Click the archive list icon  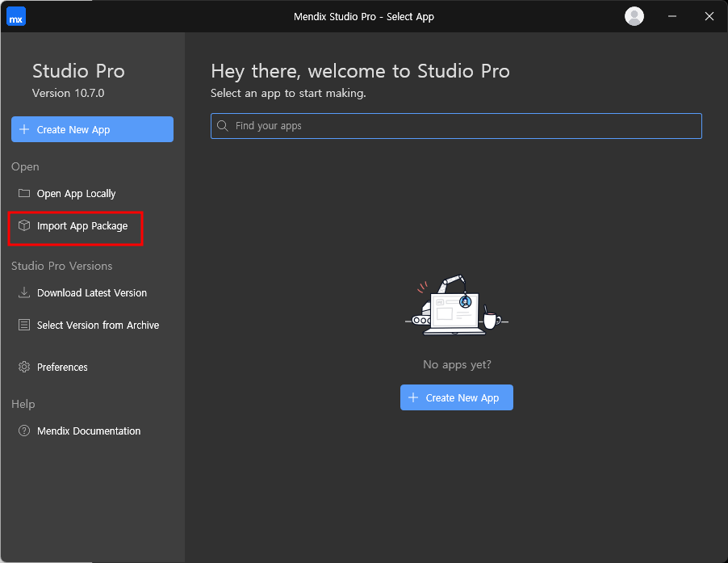coord(24,326)
